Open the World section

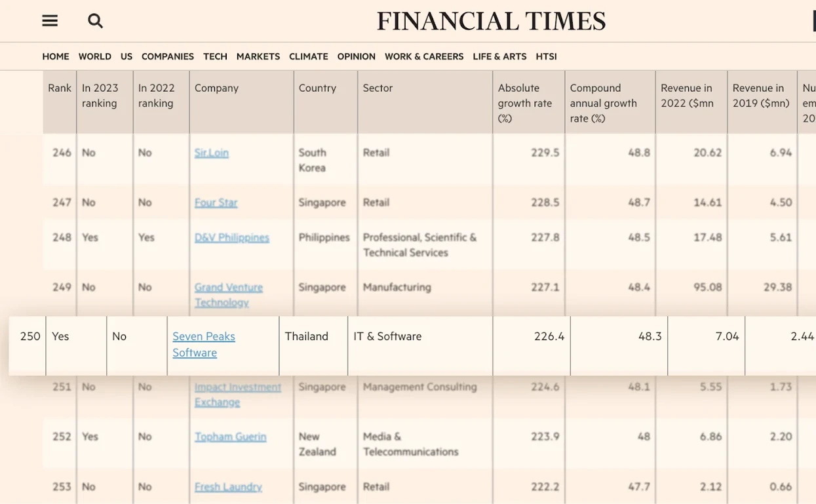[x=95, y=56]
